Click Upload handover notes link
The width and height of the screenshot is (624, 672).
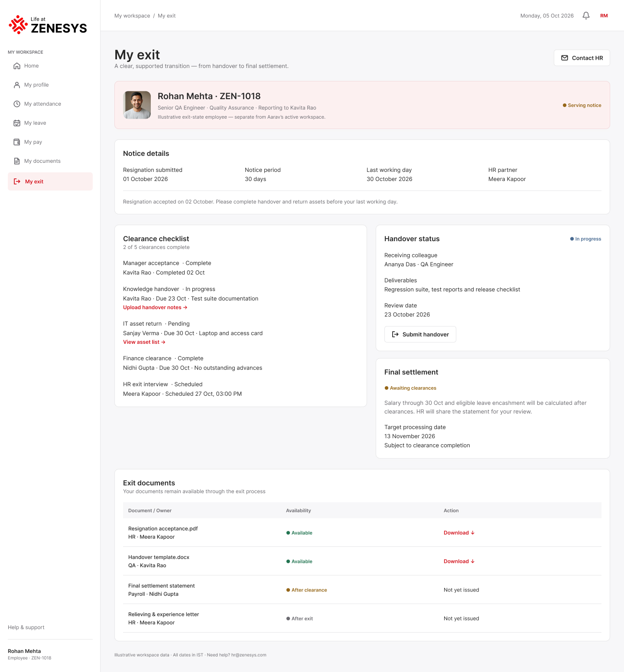155,307
